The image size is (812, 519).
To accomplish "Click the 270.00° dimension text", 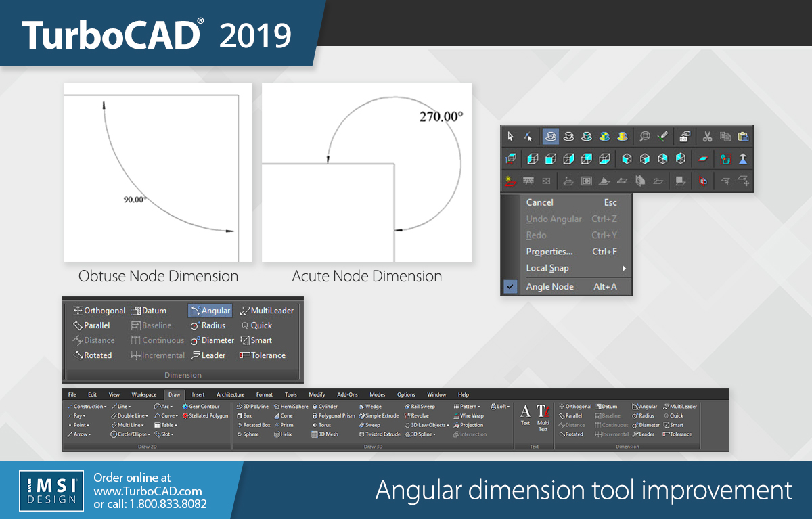I will pyautogui.click(x=441, y=116).
